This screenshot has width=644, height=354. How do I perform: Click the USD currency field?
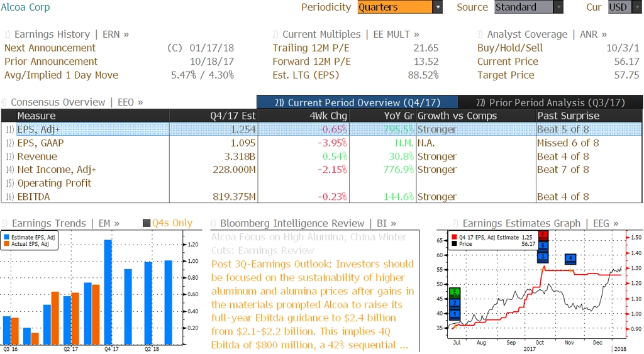pos(620,7)
